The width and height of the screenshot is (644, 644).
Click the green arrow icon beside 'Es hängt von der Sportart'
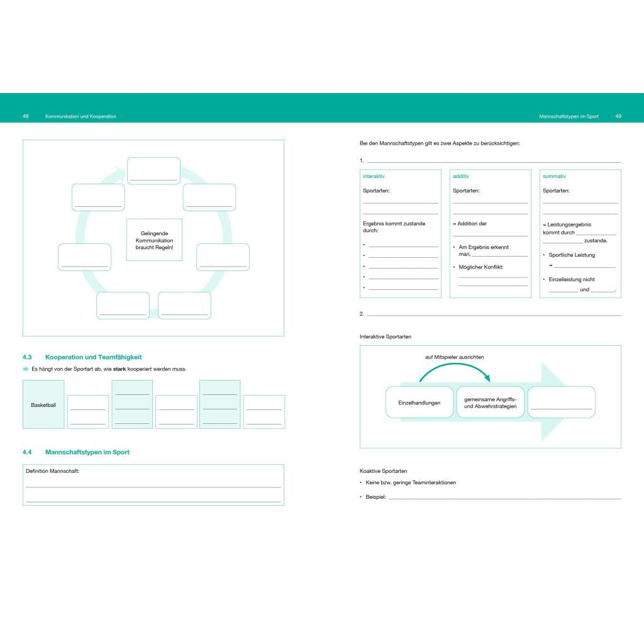tap(25, 369)
